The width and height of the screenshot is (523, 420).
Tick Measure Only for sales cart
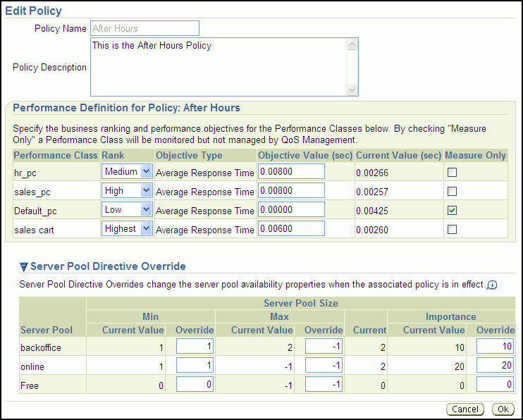[452, 229]
